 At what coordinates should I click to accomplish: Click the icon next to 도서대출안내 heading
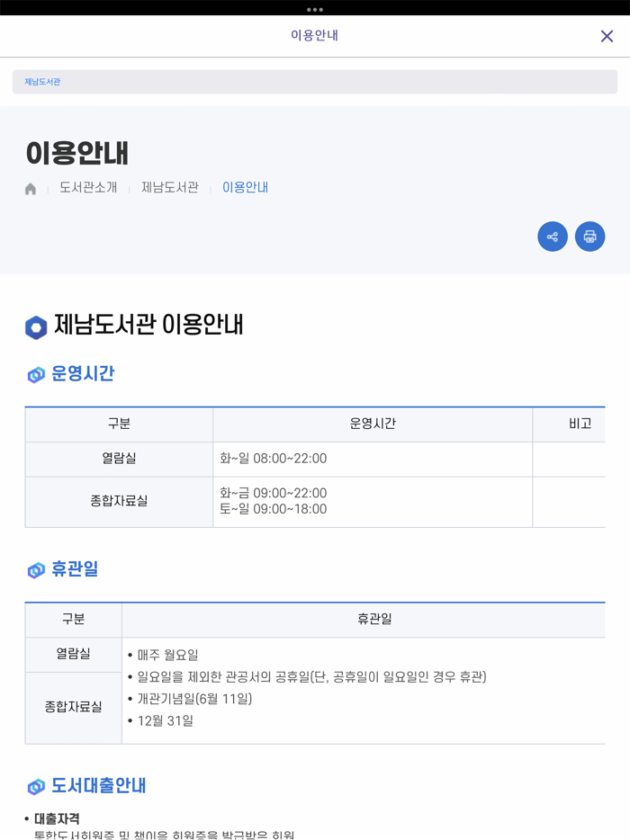35,785
